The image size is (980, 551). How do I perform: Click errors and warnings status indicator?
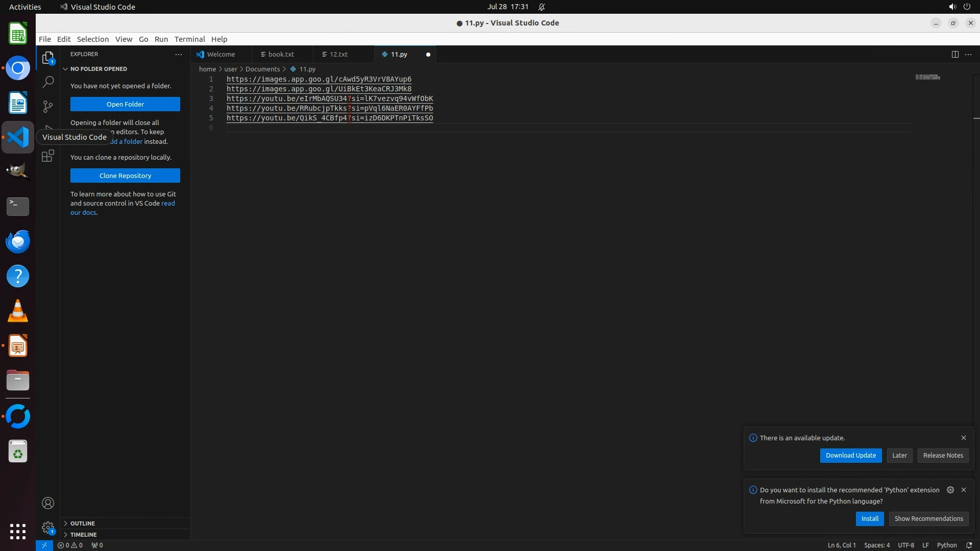pyautogui.click(x=70, y=545)
